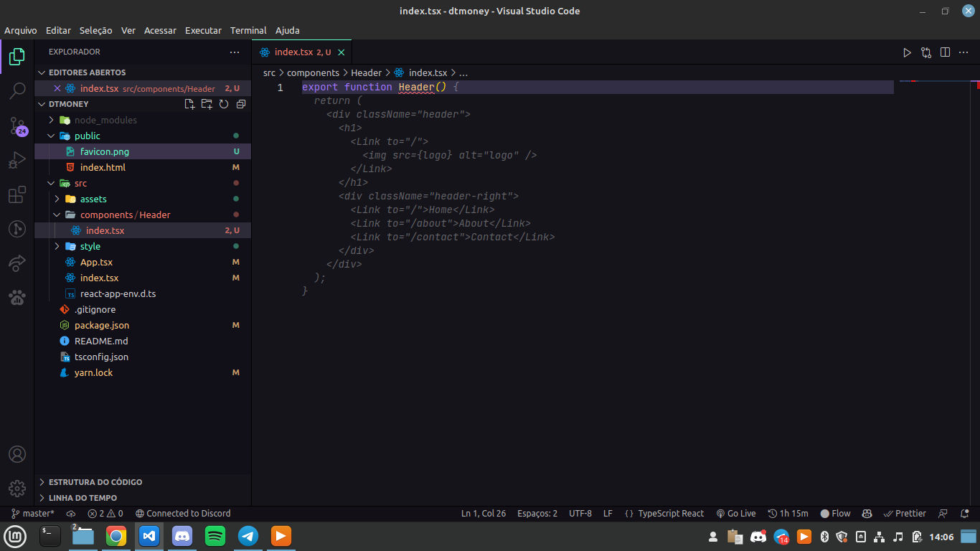Open the Live Share arrow icon in activity bar
The image size is (980, 551).
[17, 263]
